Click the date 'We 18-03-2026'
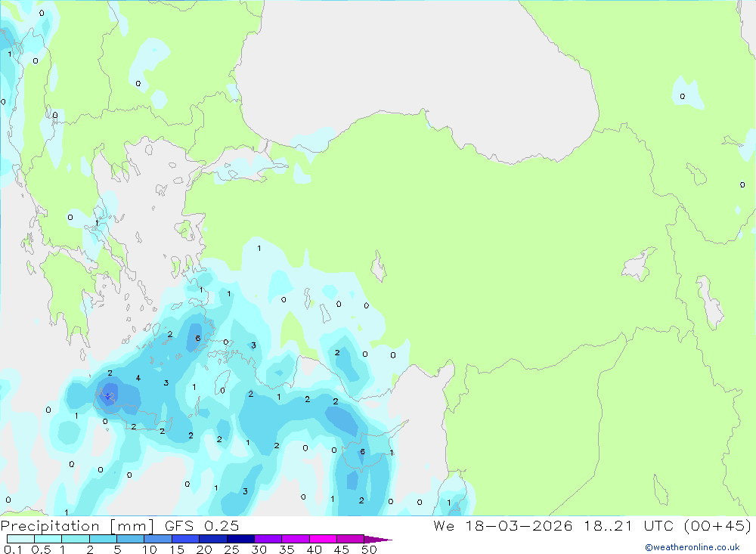 point(503,526)
